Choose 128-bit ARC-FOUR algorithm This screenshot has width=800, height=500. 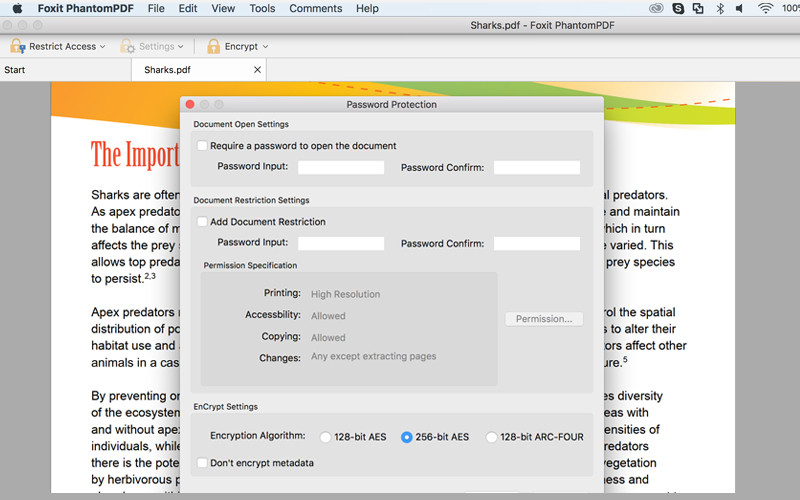[491, 437]
